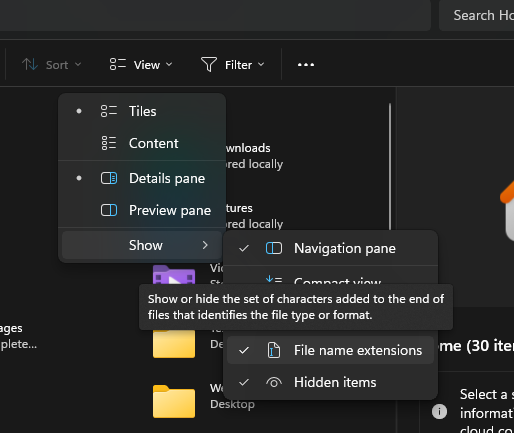Viewport: 514px width, 433px height.
Task: Expand the Filter dropdown chevron
Action: pyautogui.click(x=261, y=64)
